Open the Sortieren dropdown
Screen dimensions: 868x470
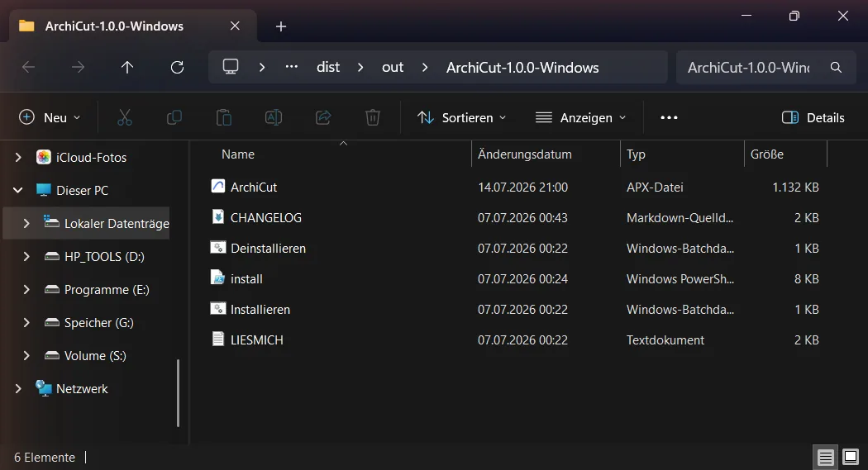point(461,117)
